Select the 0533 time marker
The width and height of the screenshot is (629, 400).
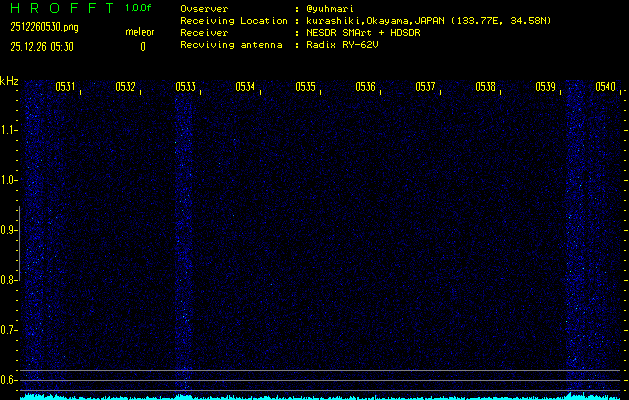[x=186, y=87]
